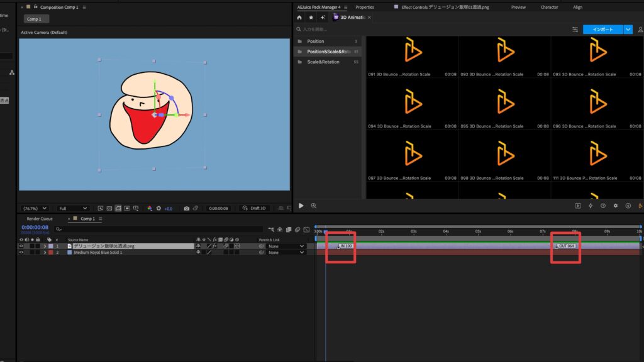Click the blue インポート import button
Viewport: 644px width, 362px height.
tap(602, 30)
